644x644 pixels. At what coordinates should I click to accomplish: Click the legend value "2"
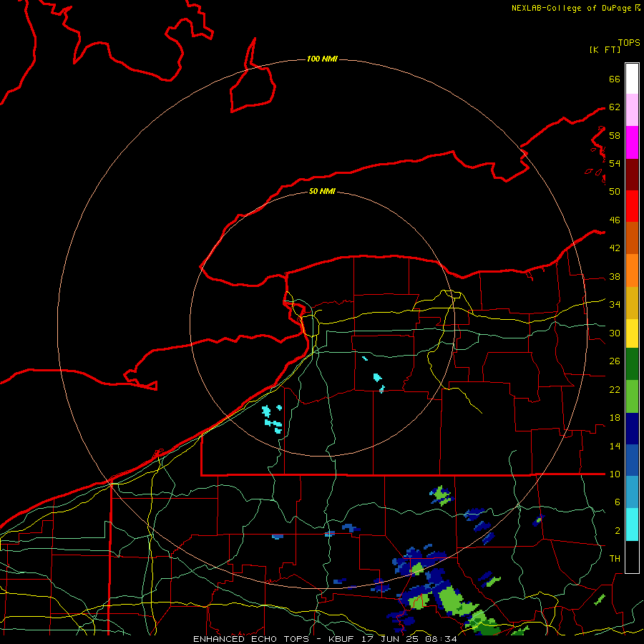618,531
